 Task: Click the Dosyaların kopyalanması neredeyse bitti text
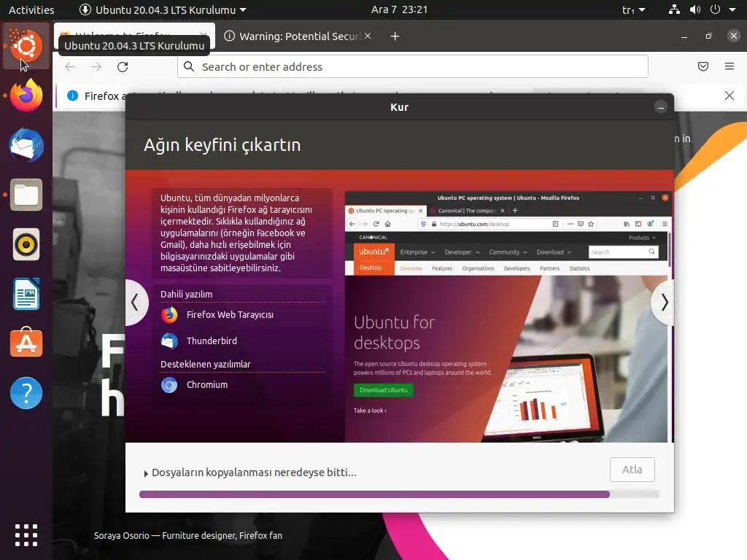pyautogui.click(x=254, y=472)
